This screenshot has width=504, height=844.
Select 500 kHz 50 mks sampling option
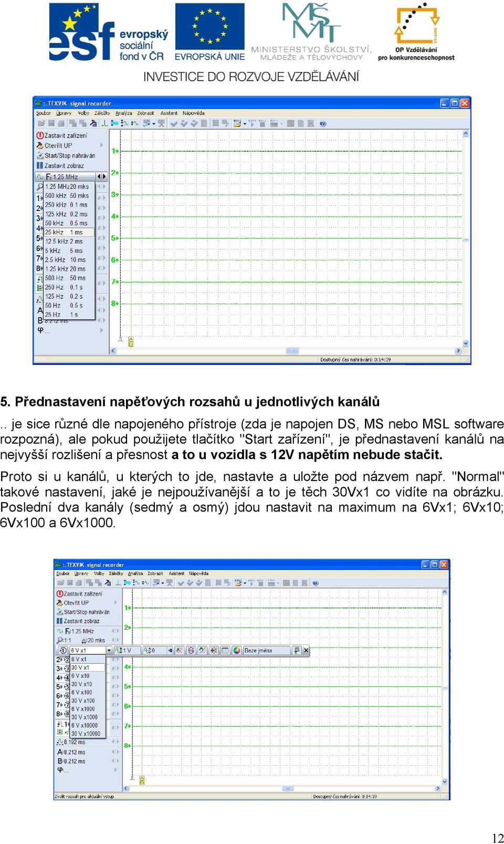click(69, 195)
